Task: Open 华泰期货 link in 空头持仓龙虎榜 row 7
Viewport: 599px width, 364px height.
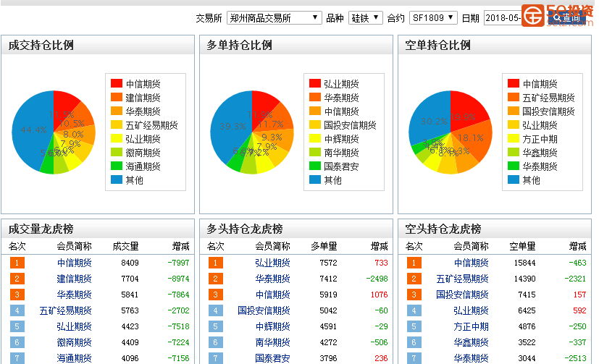Action: (471, 358)
